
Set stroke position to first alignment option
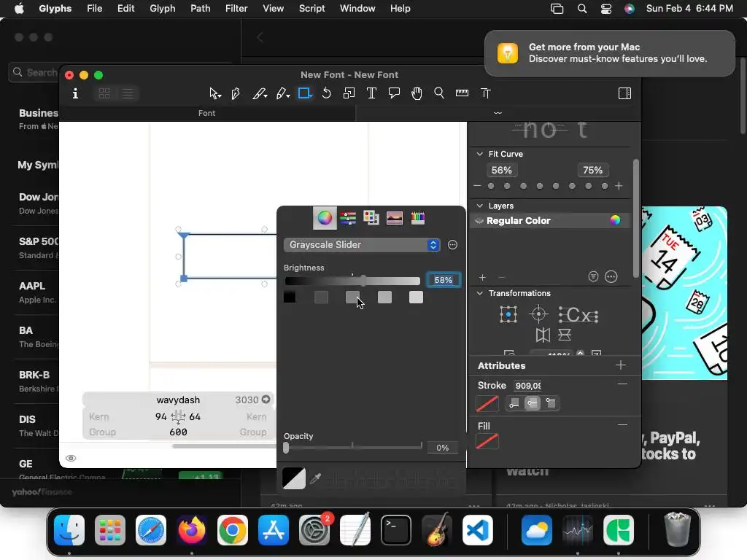point(514,404)
